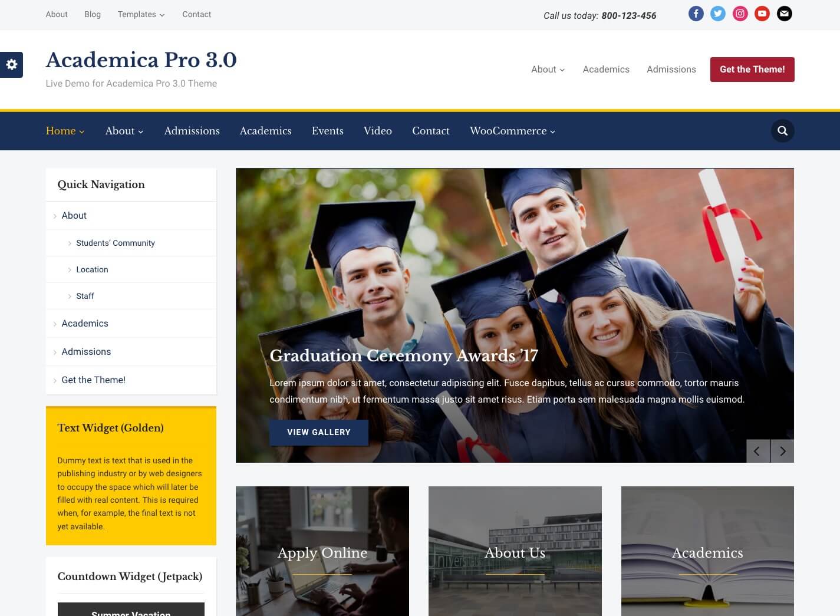The width and height of the screenshot is (840, 616).
Task: Go to previous slide arrow
Action: 757,451
